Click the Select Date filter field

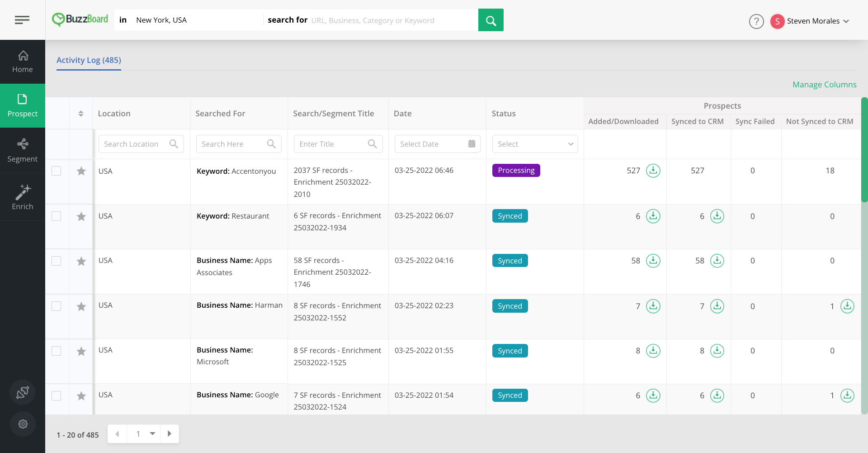(437, 144)
